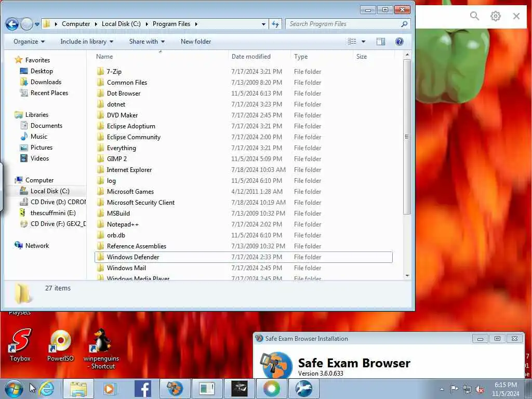Image resolution: width=532 pixels, height=399 pixels.
Task: Open Include in library menu
Action: tap(87, 42)
